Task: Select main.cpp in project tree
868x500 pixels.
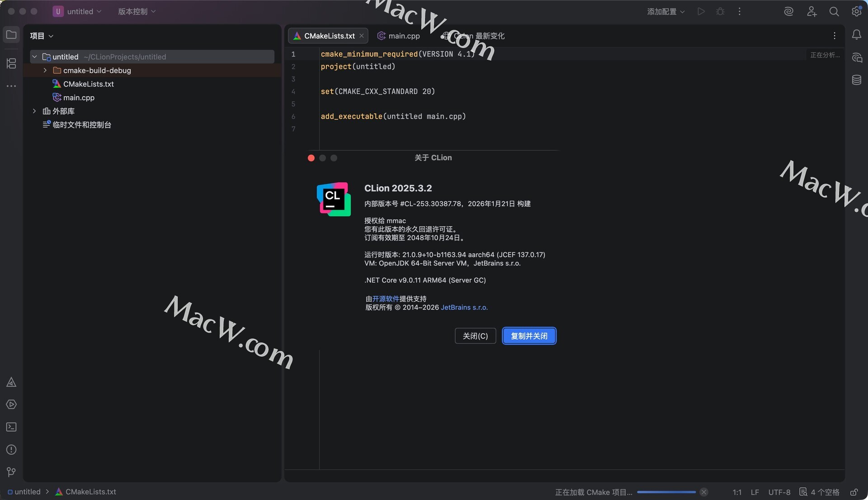Action: point(79,97)
